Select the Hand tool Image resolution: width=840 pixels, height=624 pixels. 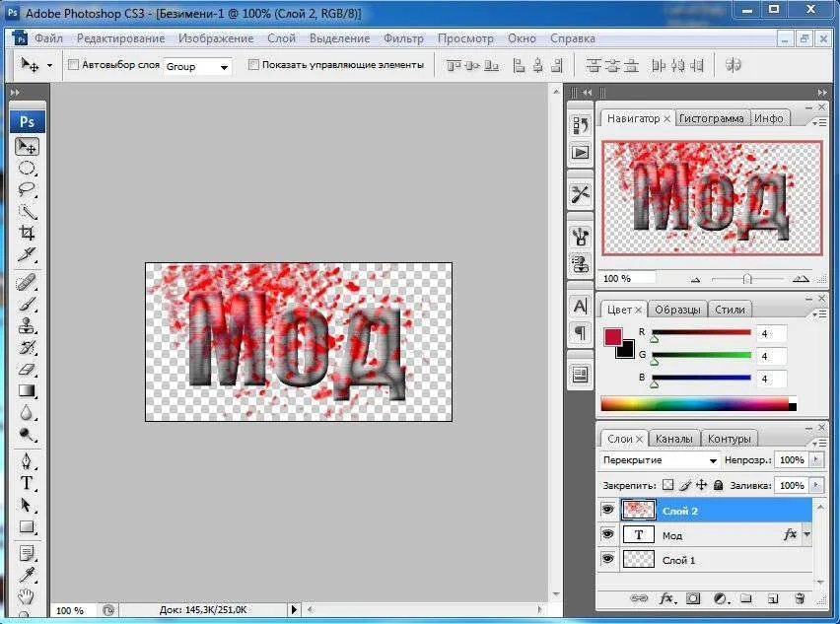(27, 595)
